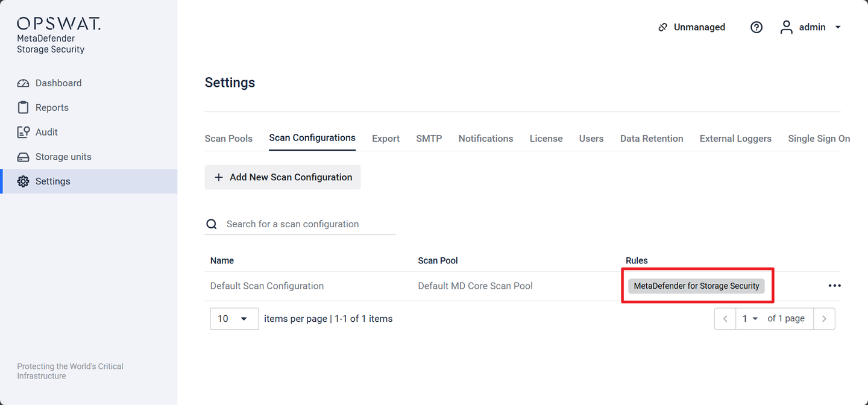Select Settings in the sidebar
This screenshot has height=405, width=868.
(89, 181)
